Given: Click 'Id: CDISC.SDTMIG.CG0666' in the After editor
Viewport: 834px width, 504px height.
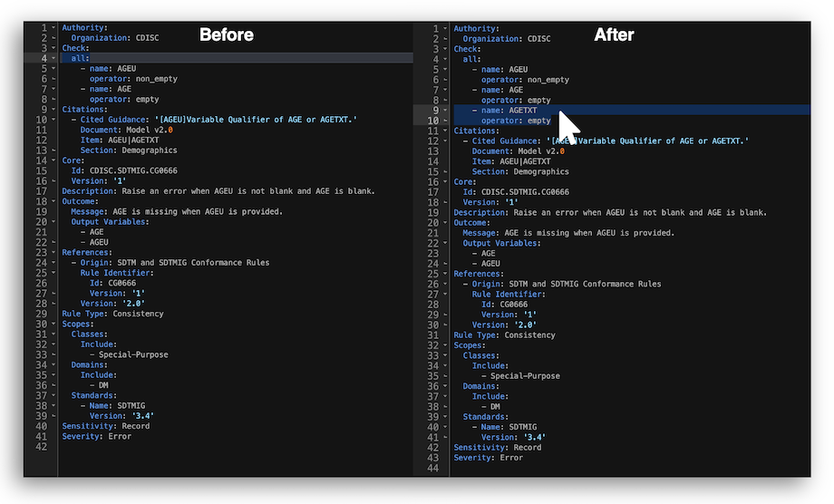Looking at the screenshot, I should coord(516,192).
